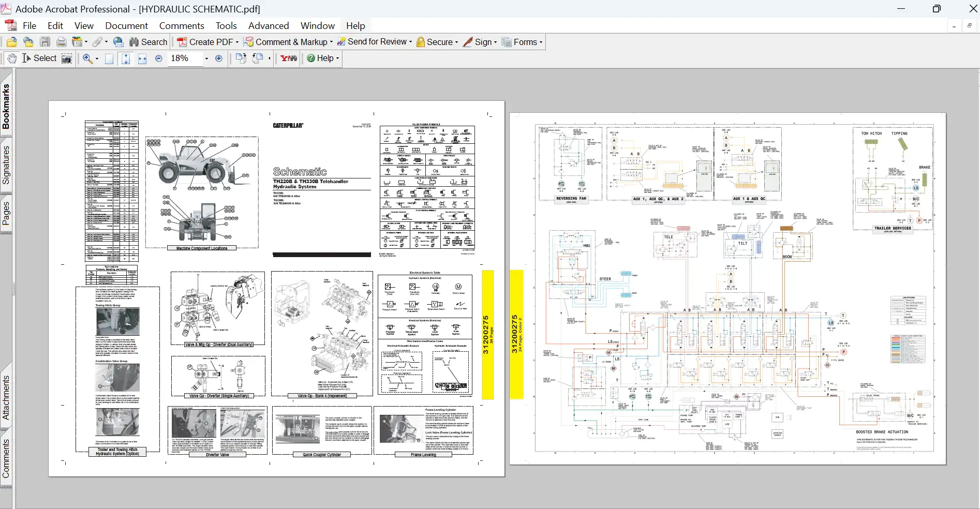Open the Signatures side panel tab
The width and height of the screenshot is (980, 509).
pyautogui.click(x=6, y=164)
